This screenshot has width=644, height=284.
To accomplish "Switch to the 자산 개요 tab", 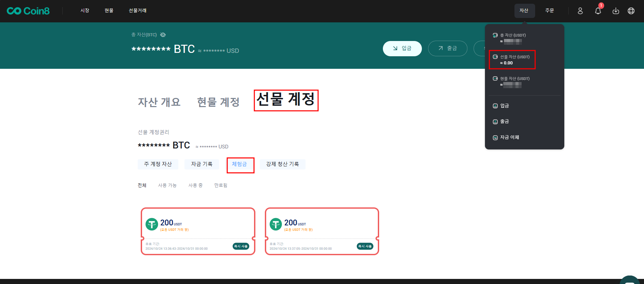I will (x=159, y=102).
